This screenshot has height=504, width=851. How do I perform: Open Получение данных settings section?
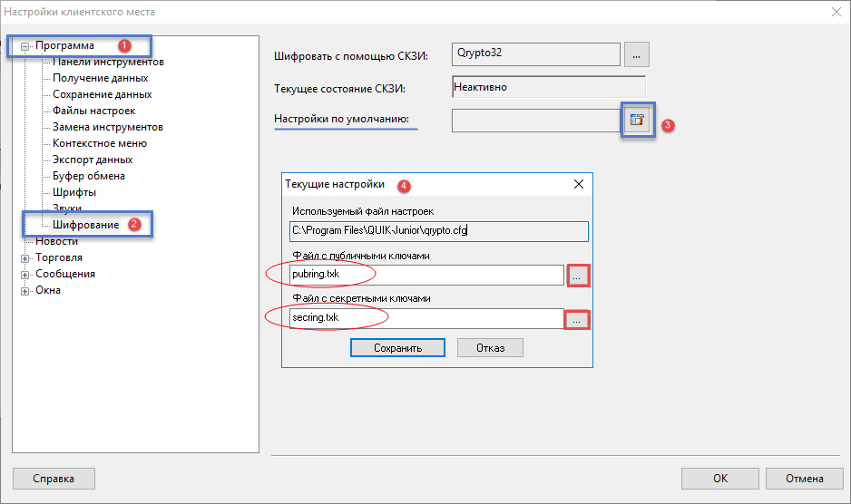101,78
